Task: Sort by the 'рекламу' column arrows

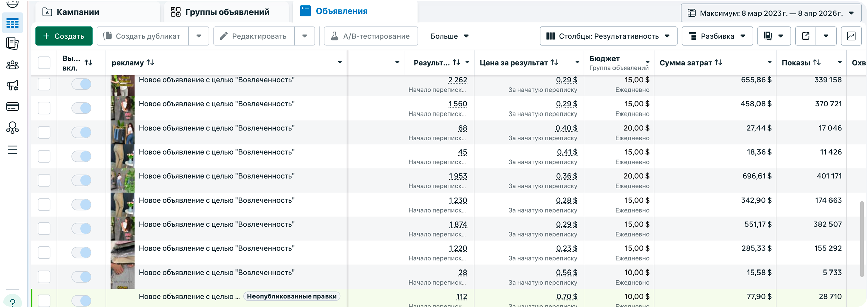Action: click(x=151, y=62)
